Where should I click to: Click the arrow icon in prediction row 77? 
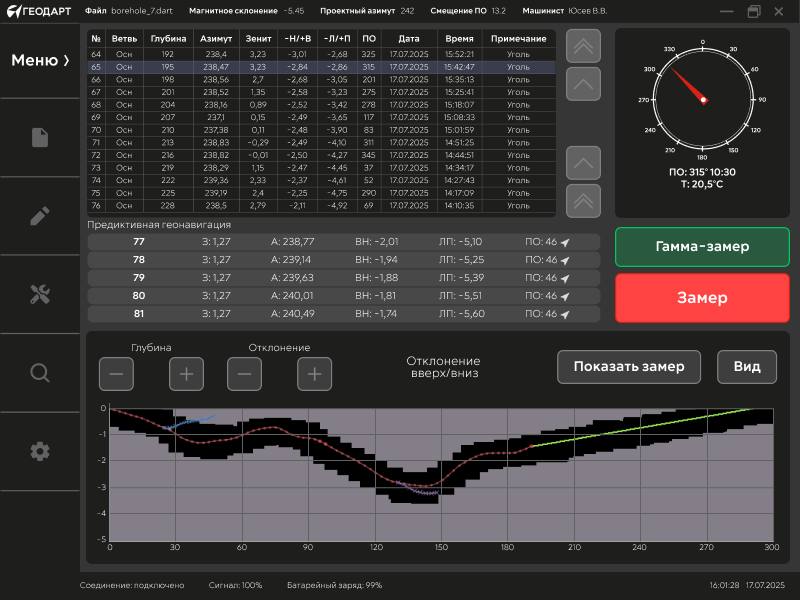[x=564, y=242]
